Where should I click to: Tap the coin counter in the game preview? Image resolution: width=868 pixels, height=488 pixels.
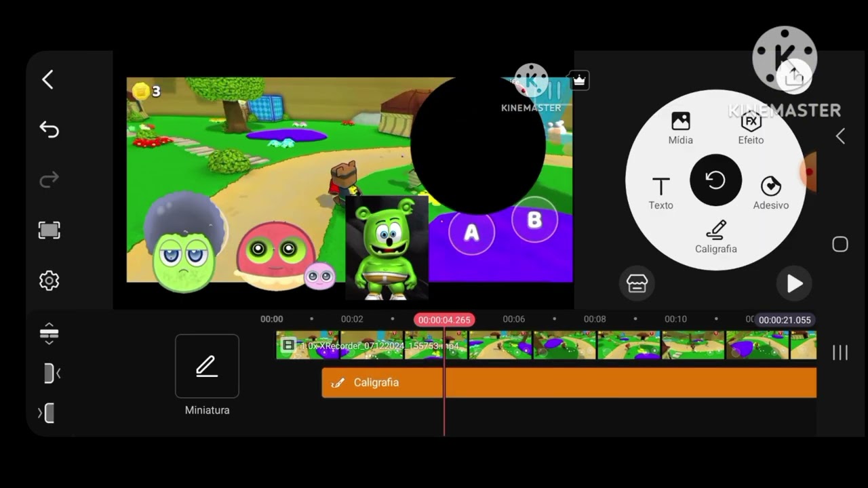[146, 91]
